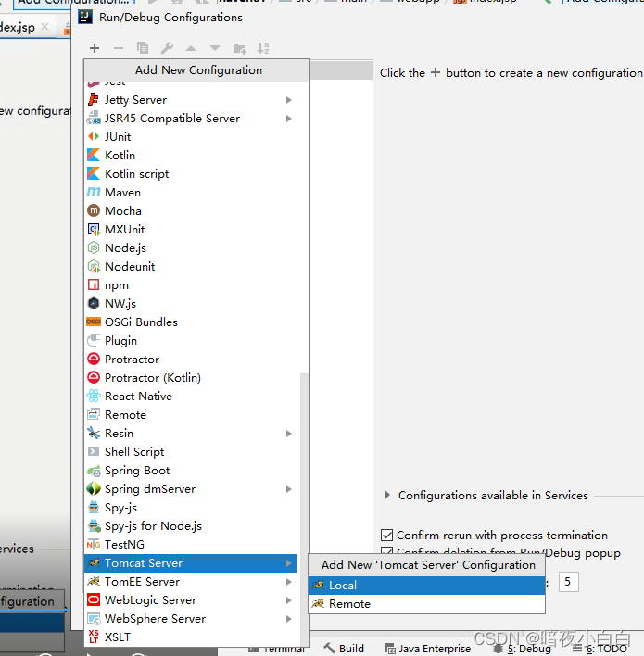Expand the Resin submenu arrow
The width and height of the screenshot is (644, 656).
pyautogui.click(x=289, y=433)
